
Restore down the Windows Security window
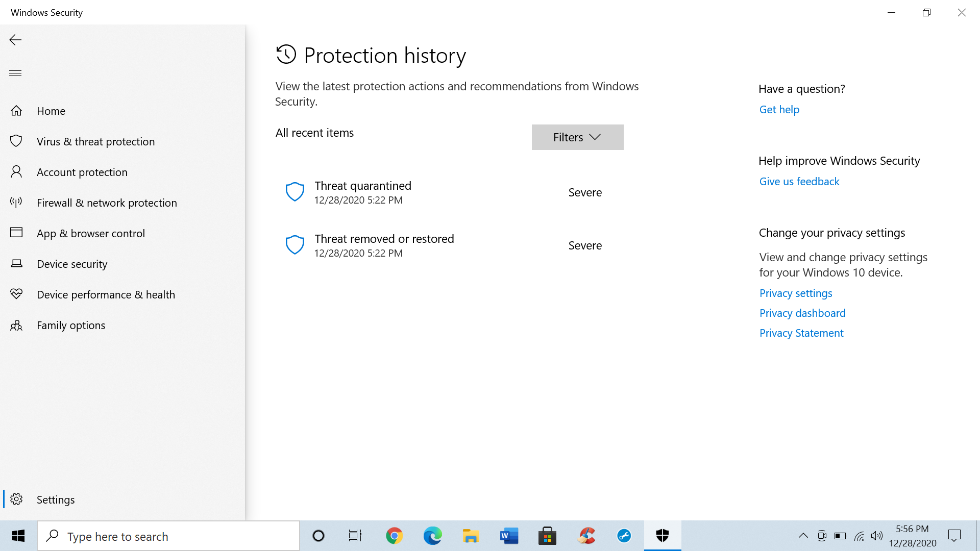927,12
